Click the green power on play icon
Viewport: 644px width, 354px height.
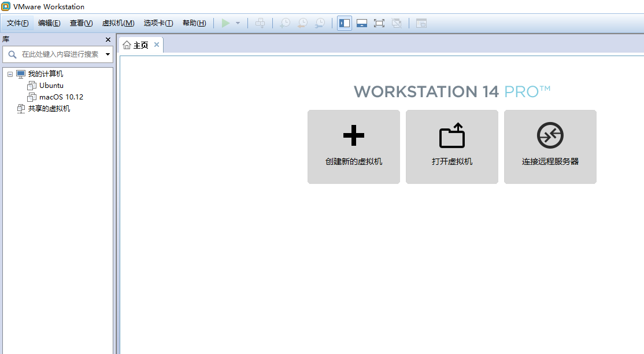(x=225, y=23)
